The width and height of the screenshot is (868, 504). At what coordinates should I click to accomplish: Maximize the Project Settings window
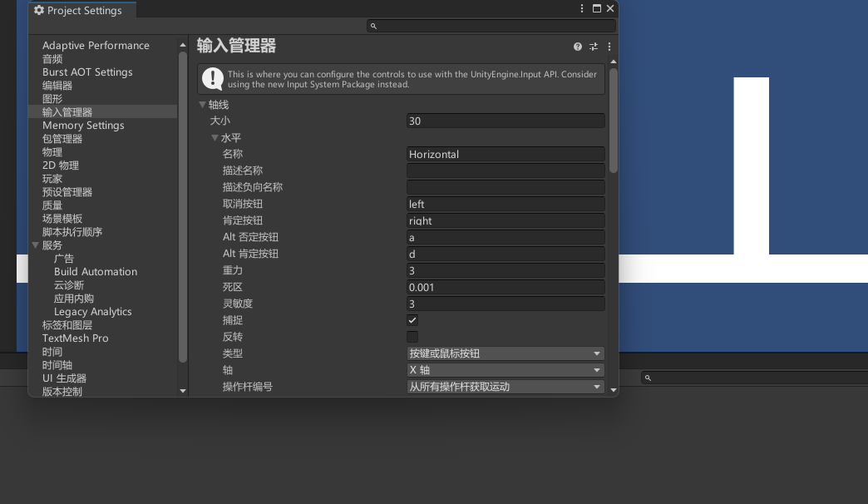pos(597,8)
